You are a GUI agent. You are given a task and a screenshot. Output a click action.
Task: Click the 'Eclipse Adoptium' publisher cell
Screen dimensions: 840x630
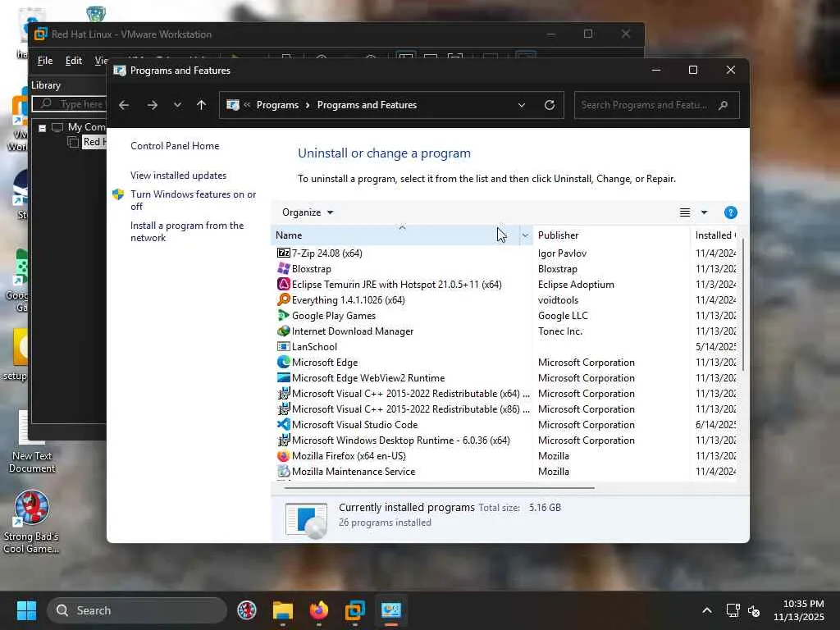(576, 285)
